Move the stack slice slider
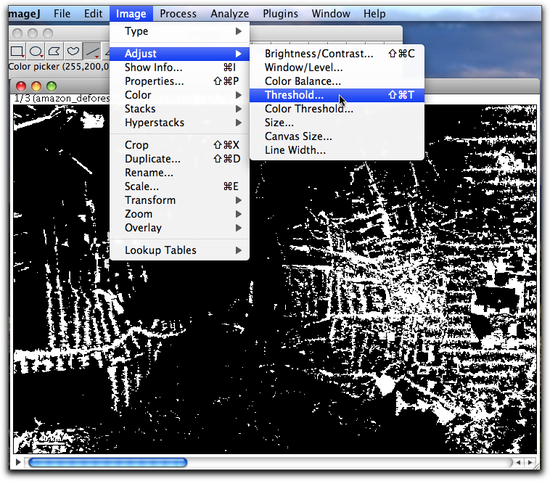 [107, 462]
